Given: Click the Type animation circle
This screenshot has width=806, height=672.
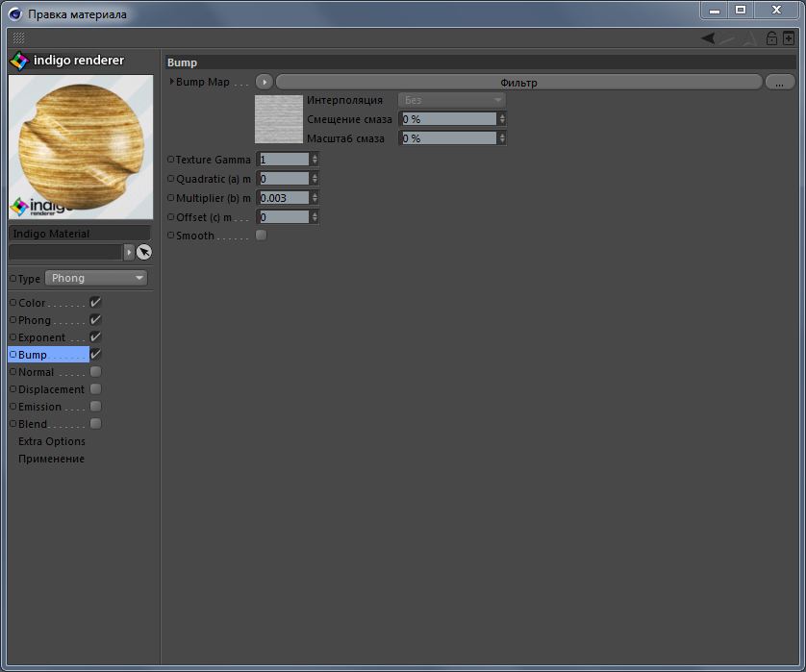Looking at the screenshot, I should pyautogui.click(x=13, y=279).
